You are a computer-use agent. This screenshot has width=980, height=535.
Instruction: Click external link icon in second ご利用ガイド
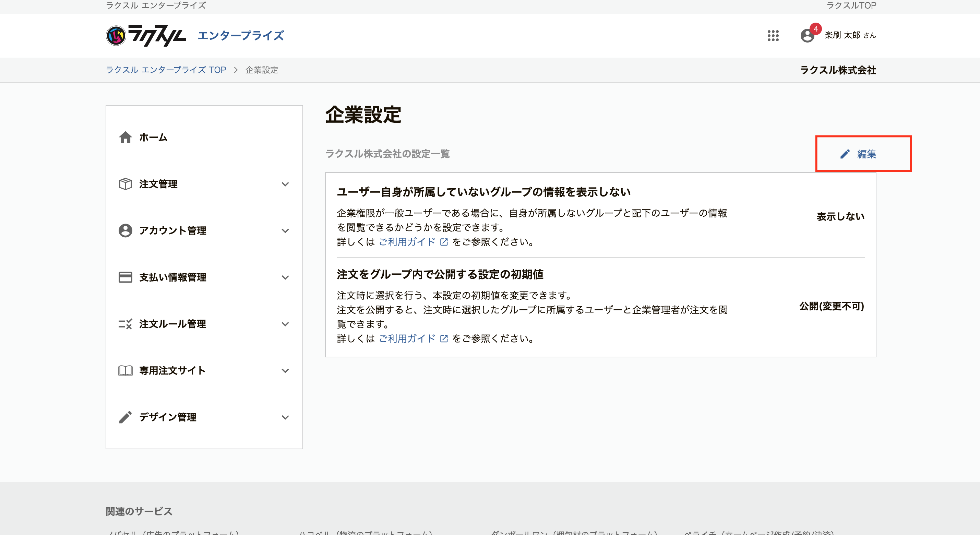click(x=444, y=338)
